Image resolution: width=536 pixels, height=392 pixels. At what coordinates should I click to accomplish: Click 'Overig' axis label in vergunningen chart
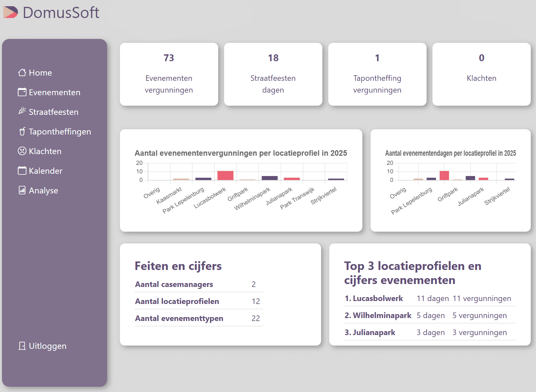click(x=152, y=193)
